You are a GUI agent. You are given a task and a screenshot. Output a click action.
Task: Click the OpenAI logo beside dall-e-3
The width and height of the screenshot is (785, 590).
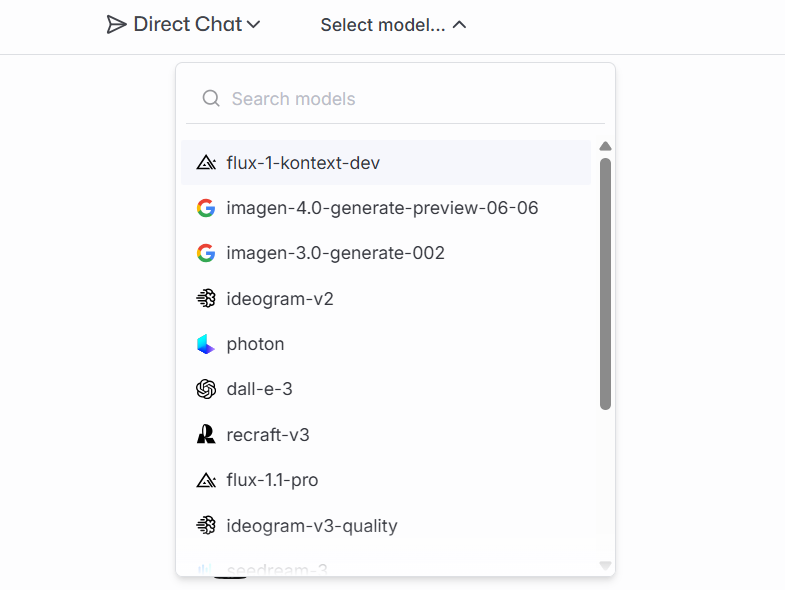tap(206, 389)
